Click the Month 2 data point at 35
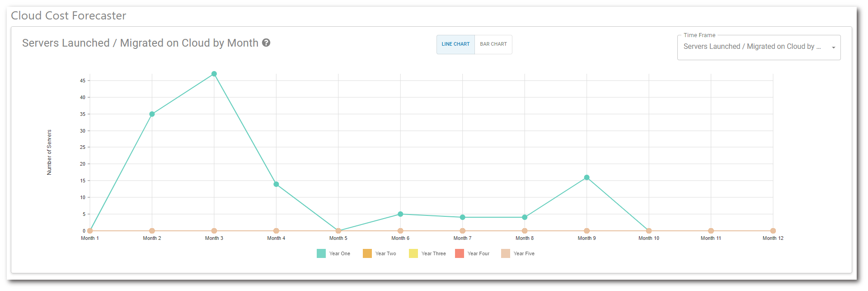Viewport: 868px width, 291px height. [152, 114]
